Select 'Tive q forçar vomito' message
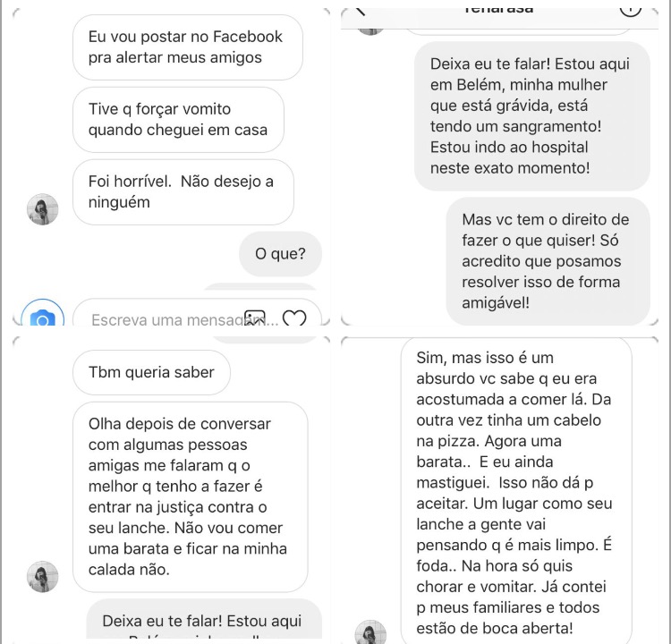This screenshot has width=671, height=644. click(x=178, y=119)
